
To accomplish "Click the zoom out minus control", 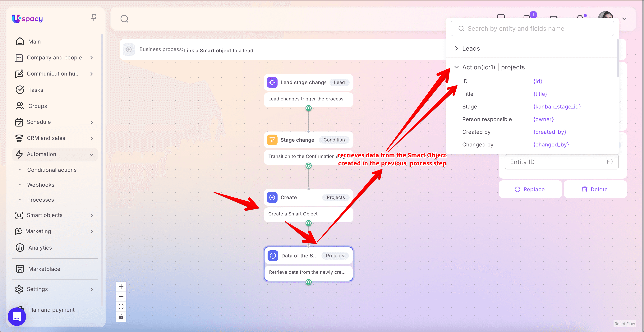I will pos(121,297).
